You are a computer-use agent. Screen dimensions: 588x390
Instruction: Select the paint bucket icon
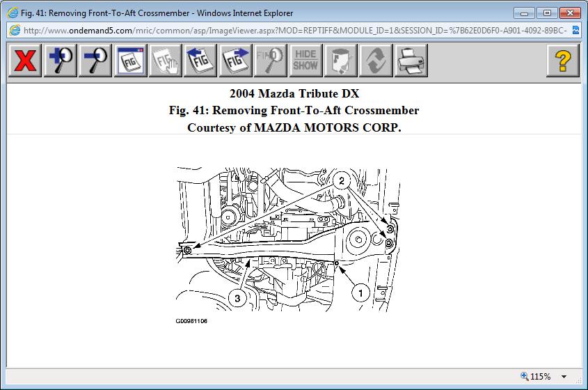[x=340, y=61]
